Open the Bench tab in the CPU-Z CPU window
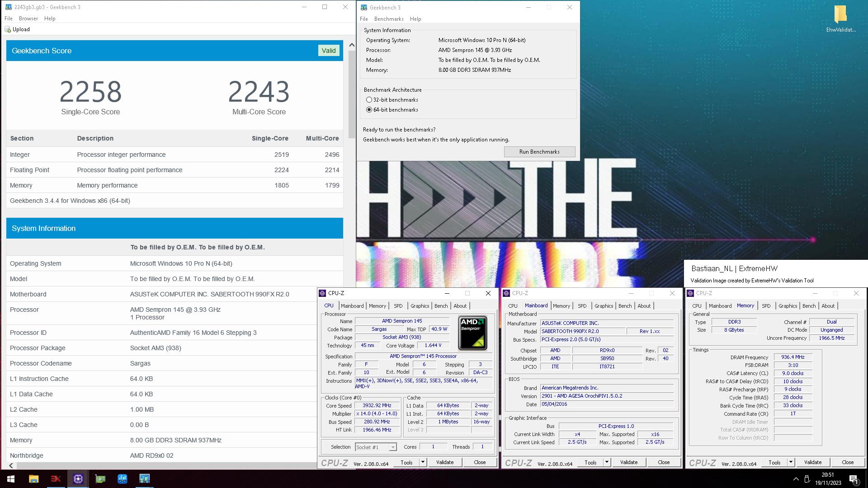The width and height of the screenshot is (868, 488). tap(441, 306)
